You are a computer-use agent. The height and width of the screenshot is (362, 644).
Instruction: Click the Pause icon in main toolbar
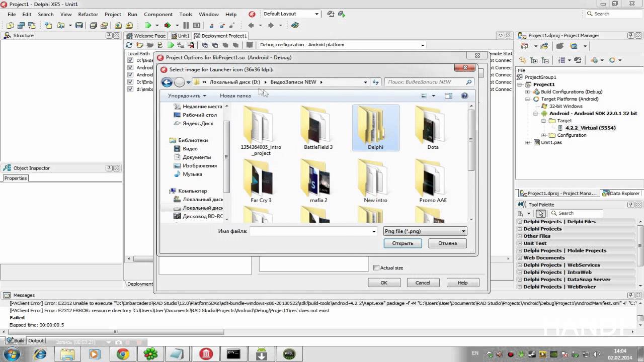tap(186, 25)
